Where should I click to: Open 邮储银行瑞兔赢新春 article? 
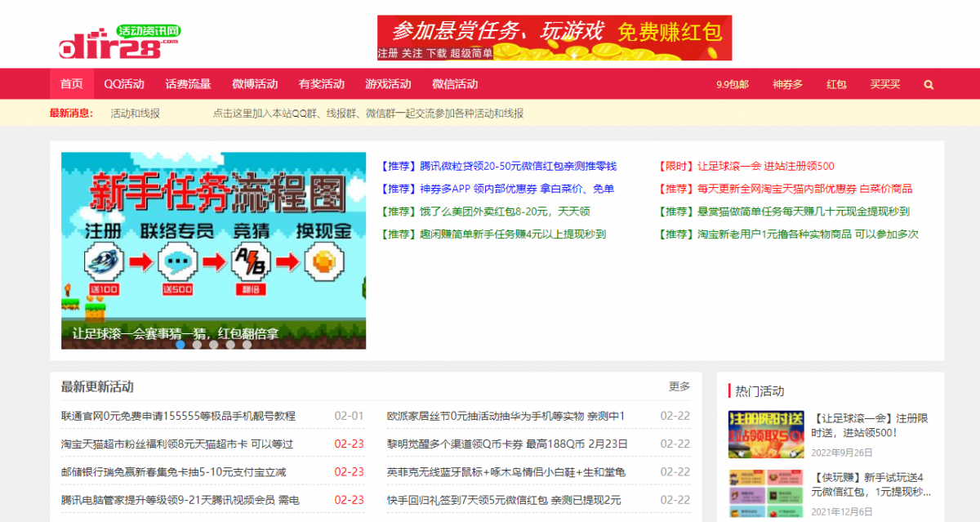(174, 472)
